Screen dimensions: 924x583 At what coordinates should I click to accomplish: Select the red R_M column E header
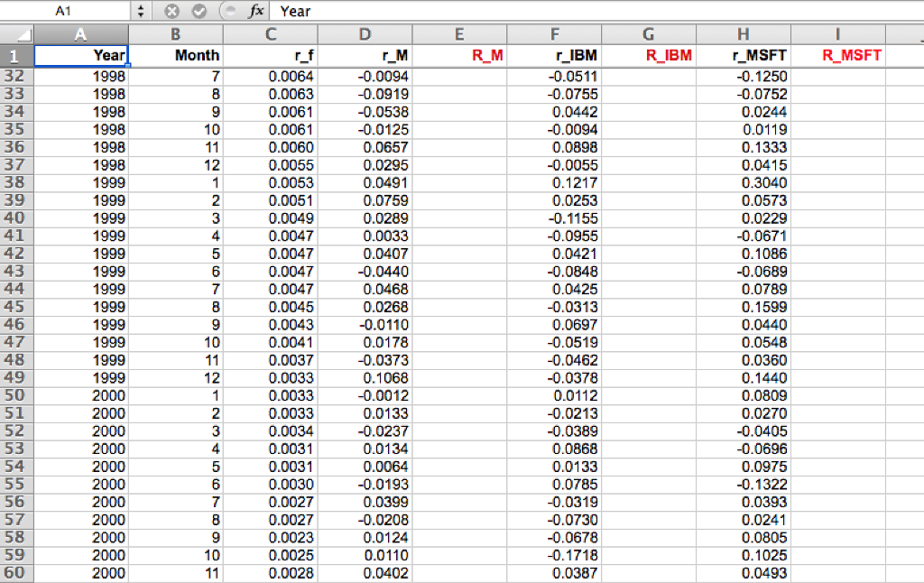tap(459, 33)
